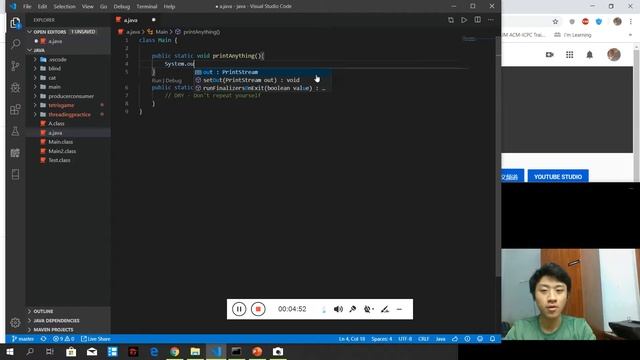Stop the screen recording
This screenshot has width=640, height=360.
pos(258,309)
